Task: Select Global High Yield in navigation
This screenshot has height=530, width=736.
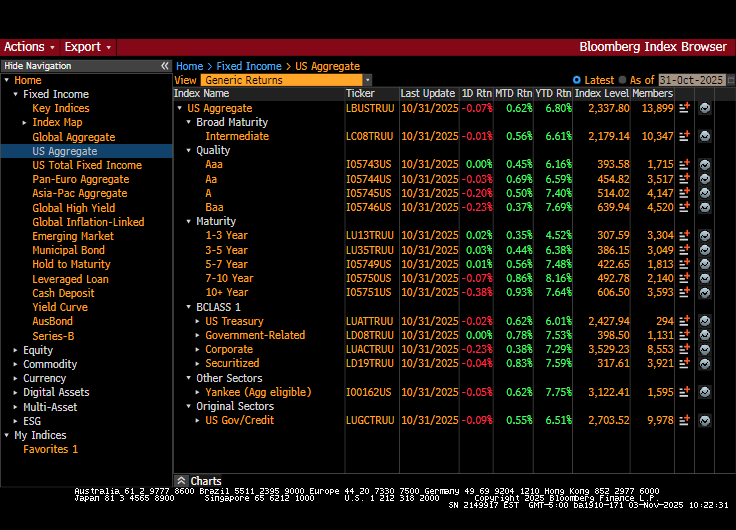Action: pyautogui.click(x=74, y=208)
